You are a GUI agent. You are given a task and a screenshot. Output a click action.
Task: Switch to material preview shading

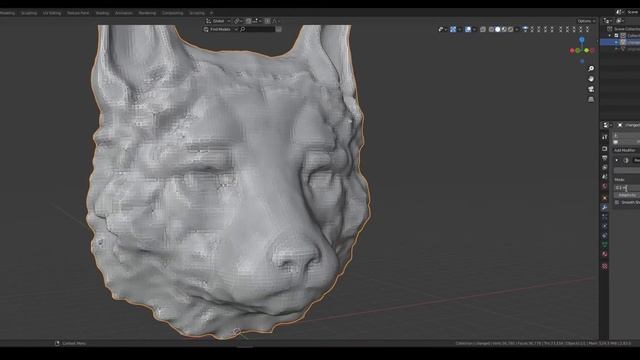coord(504,29)
